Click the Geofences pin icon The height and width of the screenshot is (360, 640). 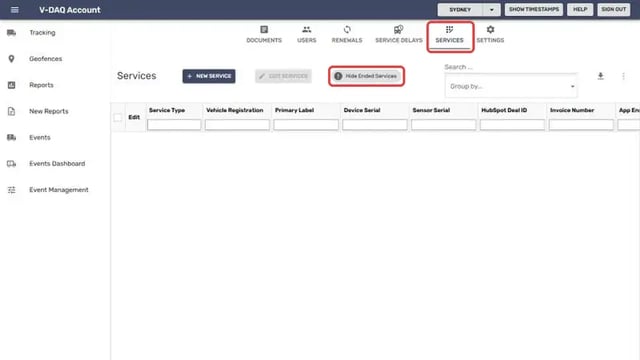point(11,59)
